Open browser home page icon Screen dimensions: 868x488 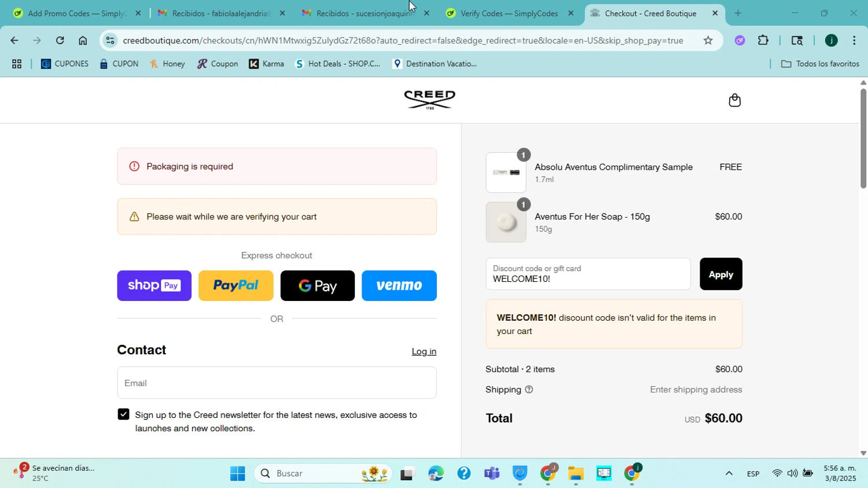(83, 41)
